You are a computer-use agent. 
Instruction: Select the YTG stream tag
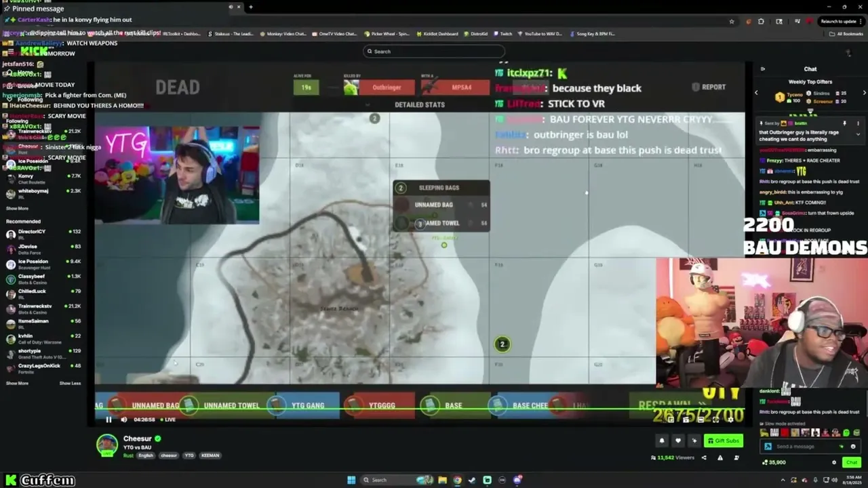coord(189,455)
